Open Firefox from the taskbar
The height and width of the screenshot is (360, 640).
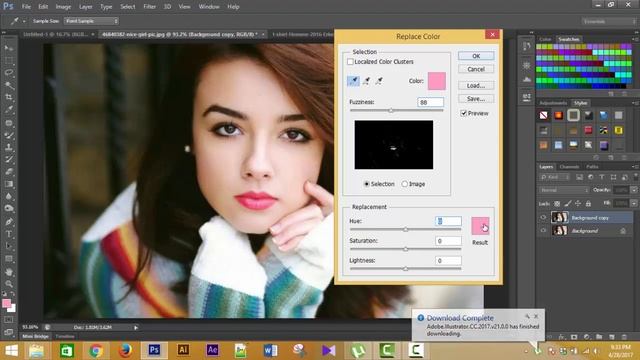[x=125, y=350]
